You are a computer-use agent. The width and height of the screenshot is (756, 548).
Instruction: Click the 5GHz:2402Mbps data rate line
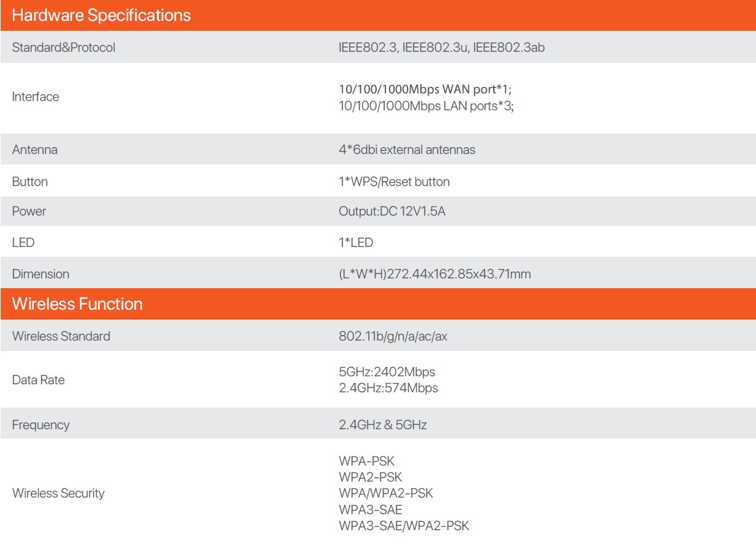coord(387,372)
